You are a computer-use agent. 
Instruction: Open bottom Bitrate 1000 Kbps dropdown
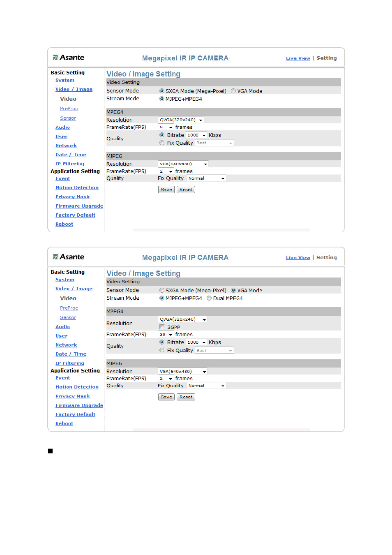196,342
